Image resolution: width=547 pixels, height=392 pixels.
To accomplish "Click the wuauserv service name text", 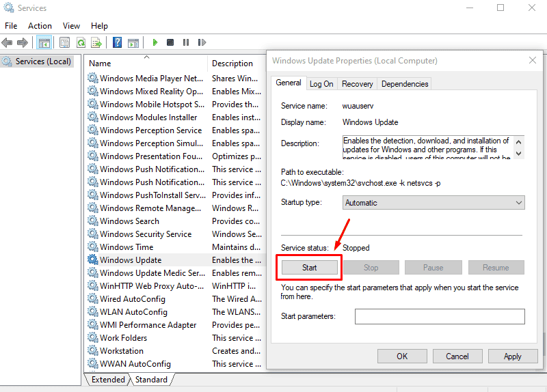I will click(x=358, y=106).
